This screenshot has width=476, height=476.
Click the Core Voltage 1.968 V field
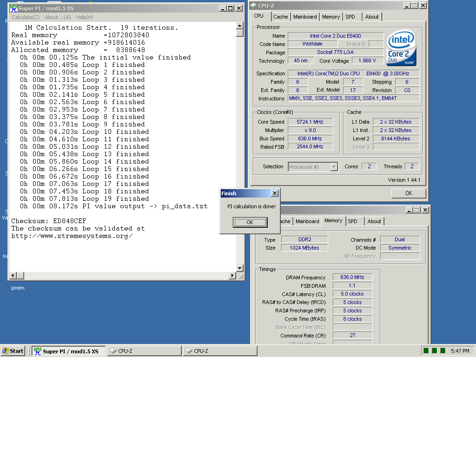click(x=368, y=60)
